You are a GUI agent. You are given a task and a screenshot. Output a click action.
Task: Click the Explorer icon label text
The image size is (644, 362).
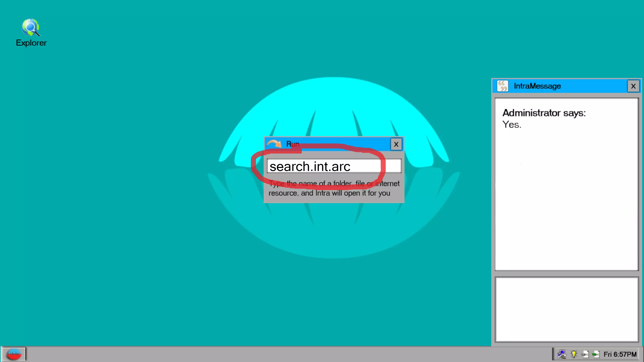(x=31, y=43)
